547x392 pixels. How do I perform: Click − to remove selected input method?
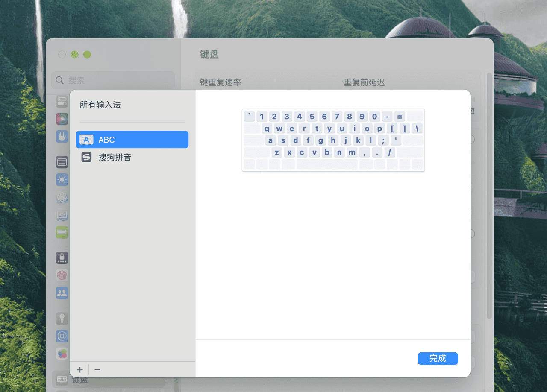tap(97, 369)
